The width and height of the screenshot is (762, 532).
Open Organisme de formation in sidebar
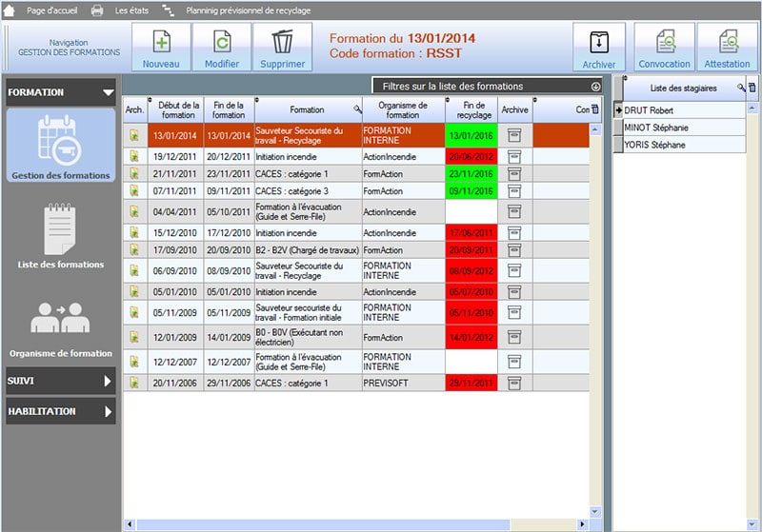(x=61, y=330)
